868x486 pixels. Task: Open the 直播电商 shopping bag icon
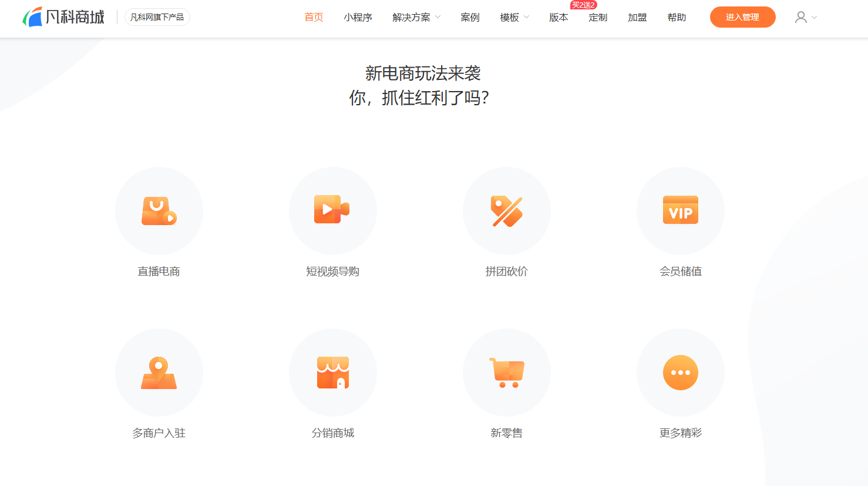[159, 211]
